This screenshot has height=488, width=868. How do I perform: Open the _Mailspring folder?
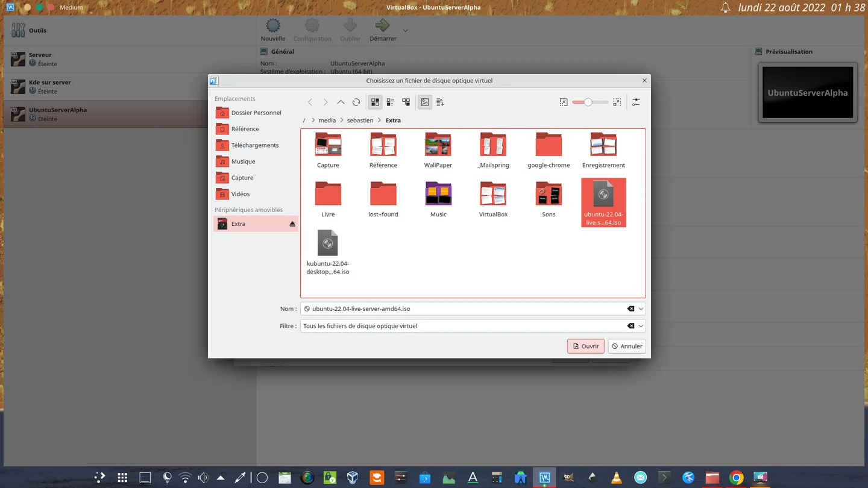tap(493, 150)
